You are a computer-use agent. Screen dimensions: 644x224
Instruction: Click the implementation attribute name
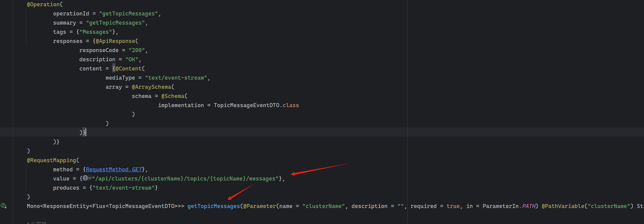tap(181, 105)
